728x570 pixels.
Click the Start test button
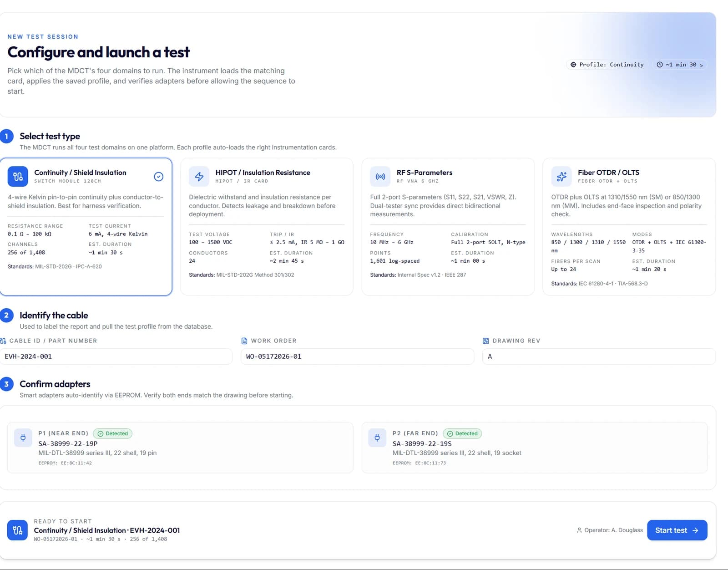coord(677,530)
